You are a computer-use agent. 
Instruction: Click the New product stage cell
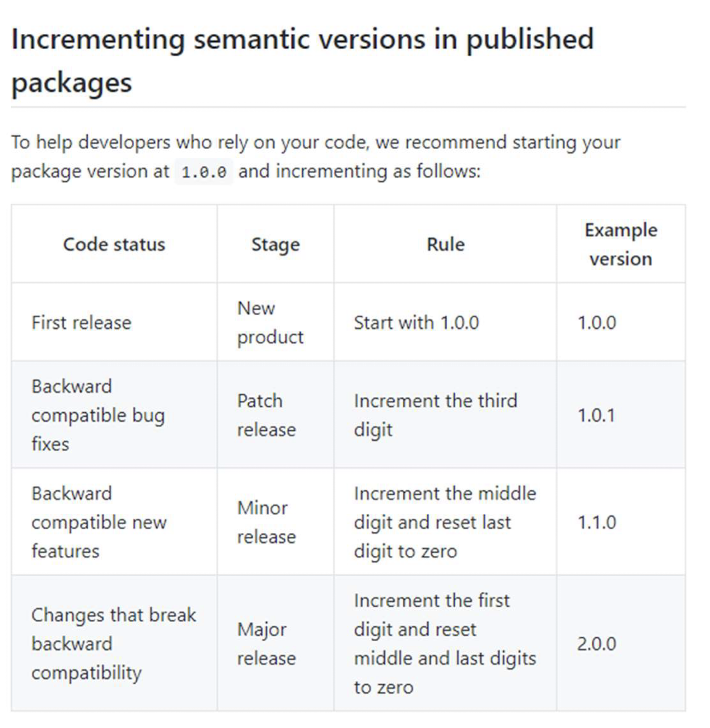[270, 322]
